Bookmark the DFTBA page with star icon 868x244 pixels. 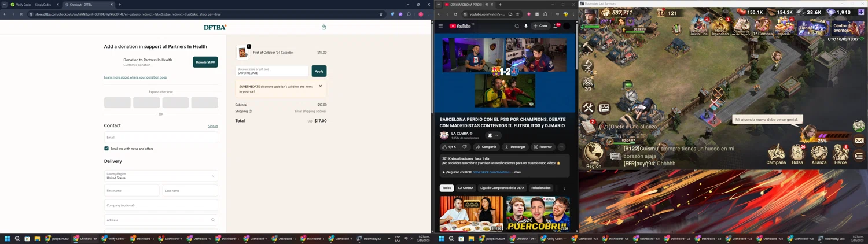point(381,14)
